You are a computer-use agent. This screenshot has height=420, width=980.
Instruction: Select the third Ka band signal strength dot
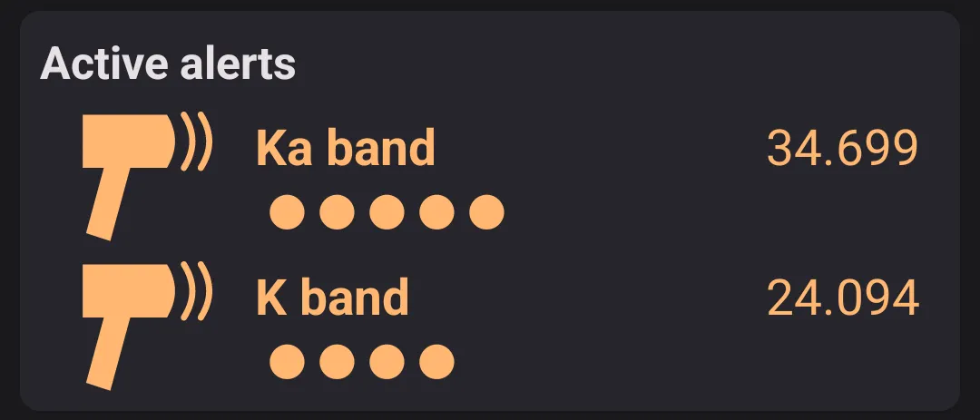tap(387, 212)
